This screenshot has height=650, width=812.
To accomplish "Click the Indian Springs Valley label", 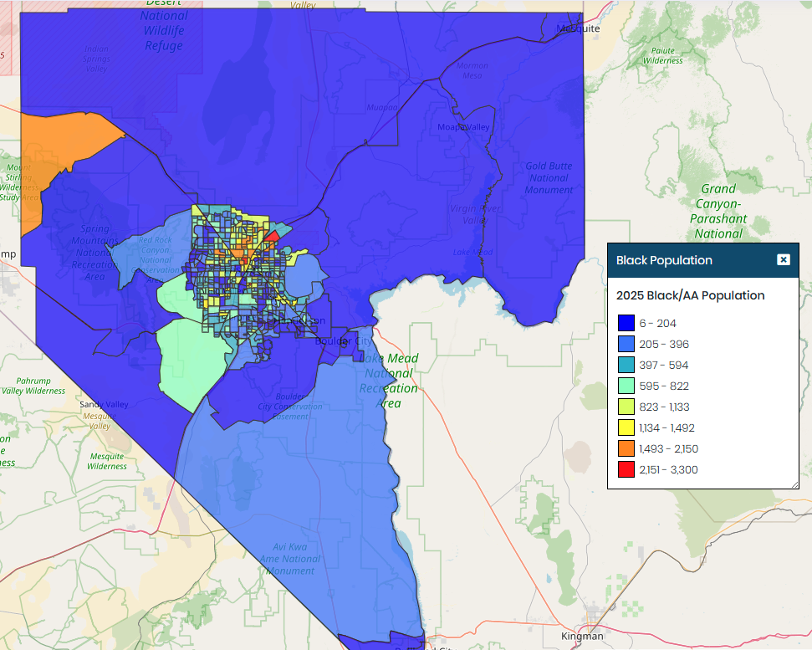I will tap(96, 59).
